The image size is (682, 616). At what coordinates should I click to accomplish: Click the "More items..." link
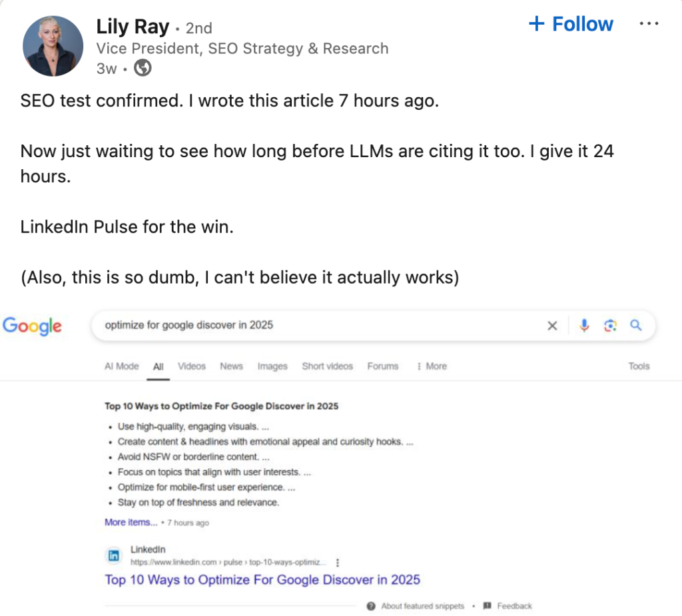pos(131,523)
